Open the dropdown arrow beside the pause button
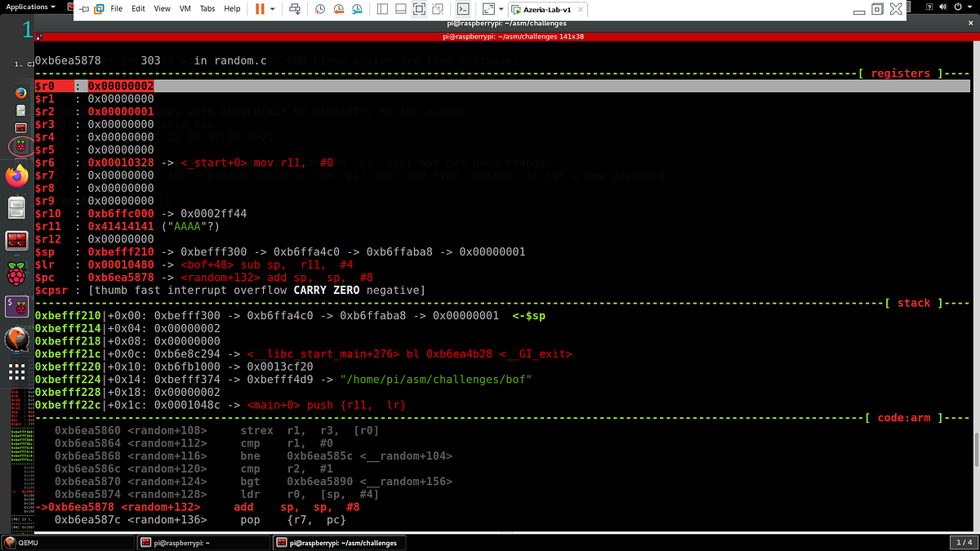980x551 pixels. 272,8
